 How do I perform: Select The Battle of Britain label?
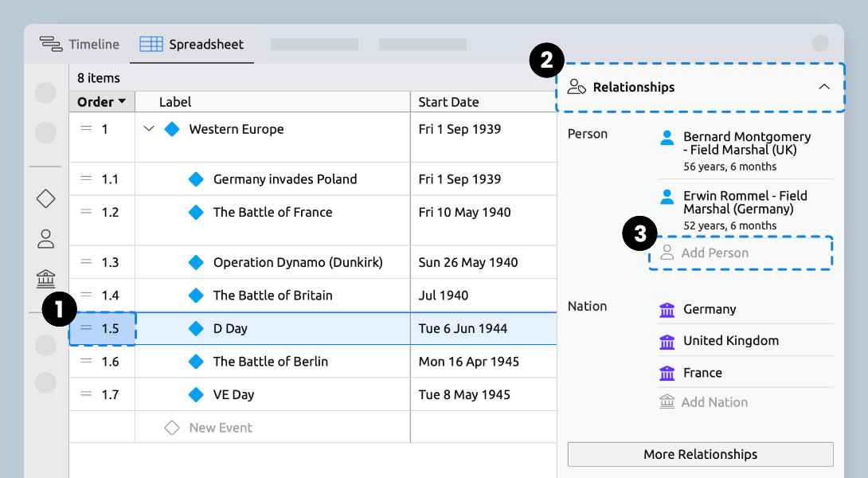tap(273, 296)
